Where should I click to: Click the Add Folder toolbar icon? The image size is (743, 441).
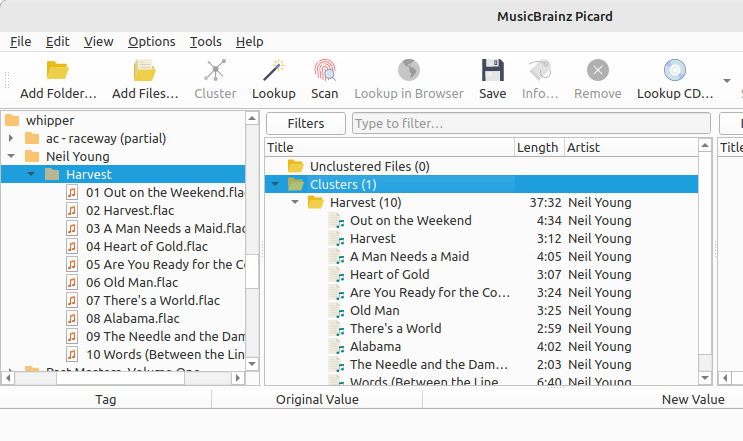tap(58, 70)
